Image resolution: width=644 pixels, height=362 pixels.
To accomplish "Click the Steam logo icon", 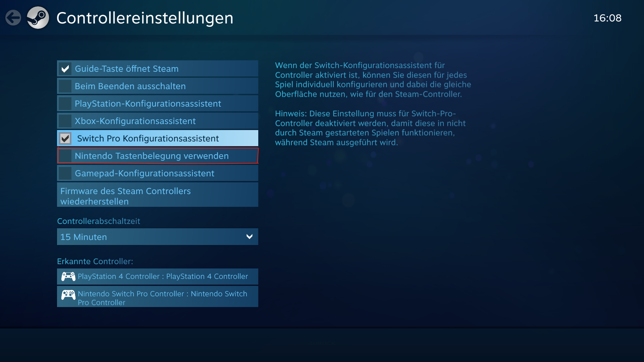I will tap(38, 18).
